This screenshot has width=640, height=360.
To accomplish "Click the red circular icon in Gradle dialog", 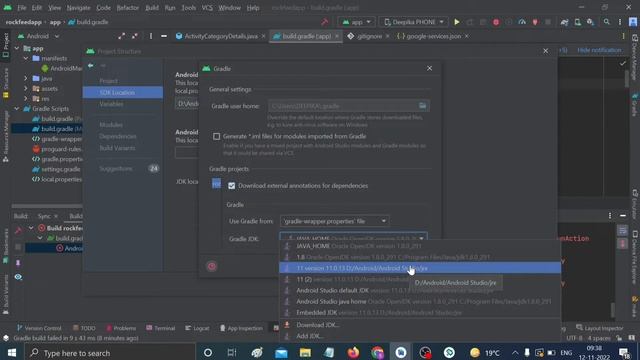I will pos(212,267).
